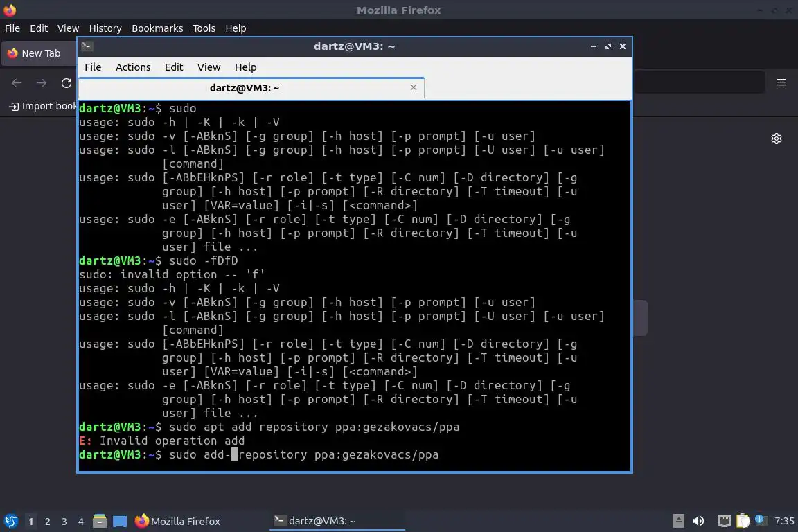The height and width of the screenshot is (532, 798).
Task: Click update notifier tray icon
Action: pos(760,520)
